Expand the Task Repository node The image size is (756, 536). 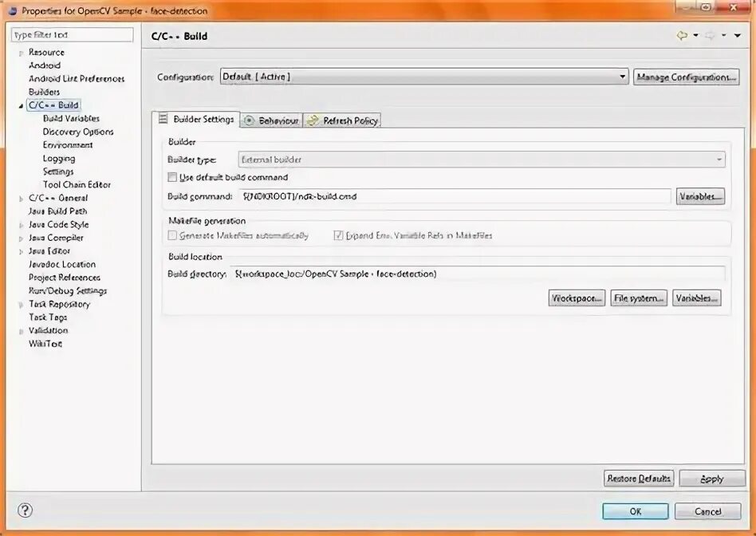coord(21,305)
